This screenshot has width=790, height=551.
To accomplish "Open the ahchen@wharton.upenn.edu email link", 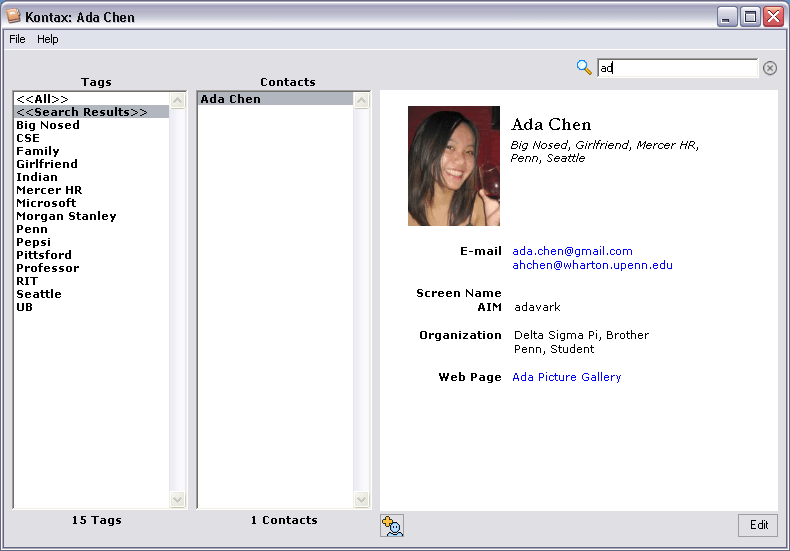I will click(x=592, y=265).
